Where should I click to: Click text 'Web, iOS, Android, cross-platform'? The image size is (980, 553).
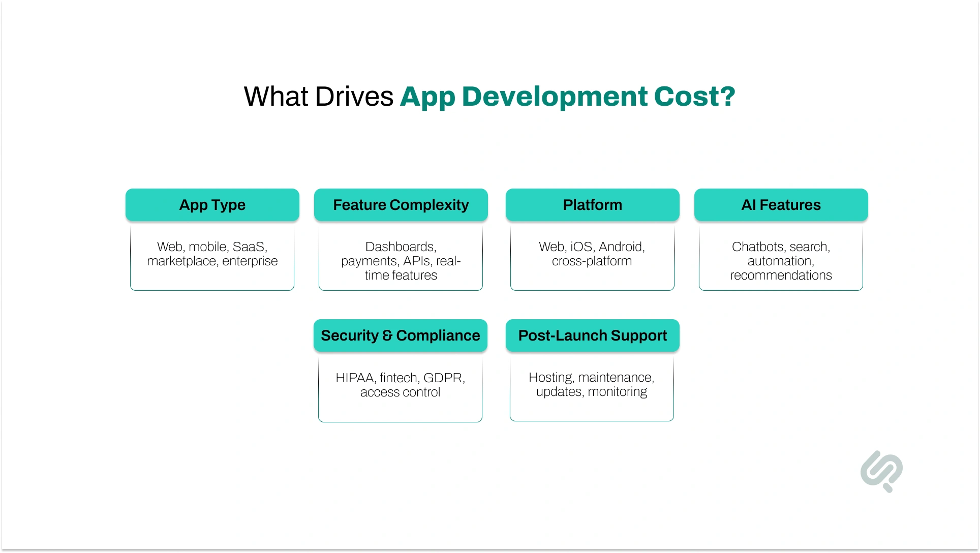(592, 254)
